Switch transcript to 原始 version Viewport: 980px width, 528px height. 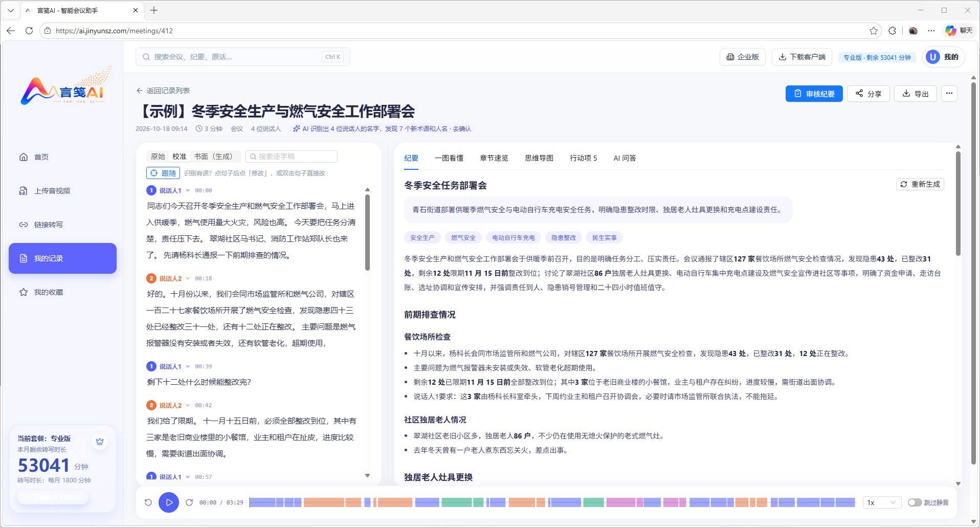click(158, 157)
